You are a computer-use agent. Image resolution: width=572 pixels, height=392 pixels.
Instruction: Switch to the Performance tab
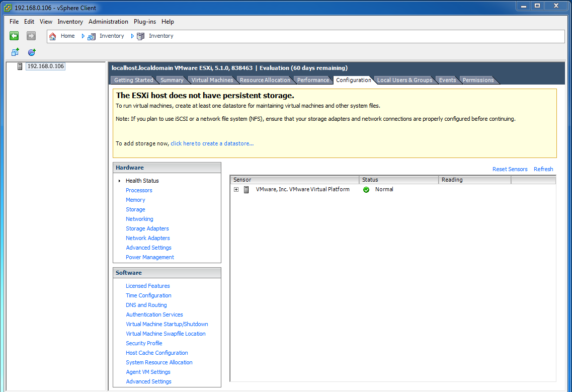point(313,80)
